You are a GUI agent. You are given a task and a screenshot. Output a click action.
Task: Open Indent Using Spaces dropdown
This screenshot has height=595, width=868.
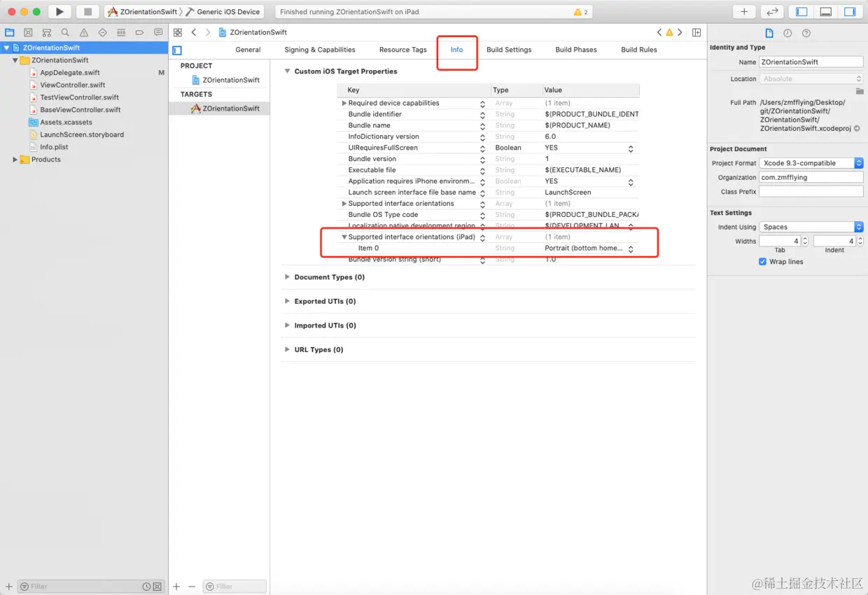[811, 227]
